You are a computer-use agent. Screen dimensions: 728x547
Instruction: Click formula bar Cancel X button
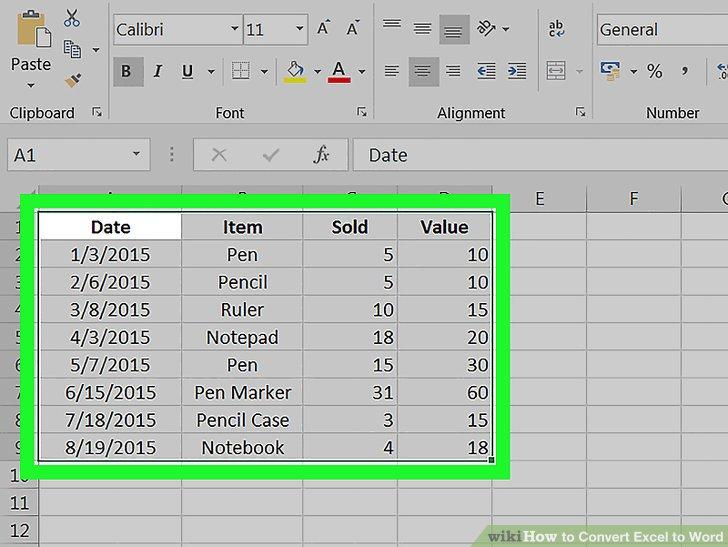point(219,155)
